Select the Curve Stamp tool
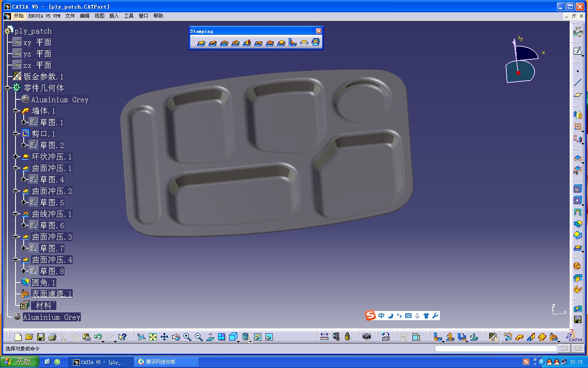This screenshot has height=368, width=588. point(224,43)
